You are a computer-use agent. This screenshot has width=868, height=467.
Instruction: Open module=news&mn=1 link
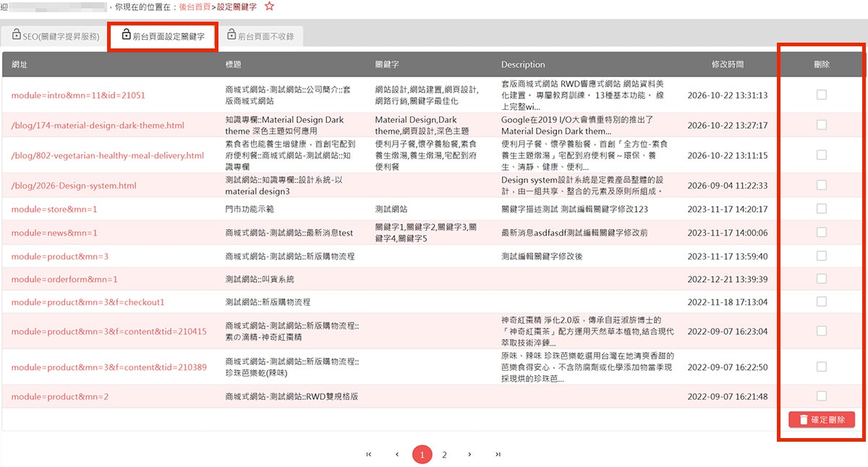pyautogui.click(x=54, y=233)
